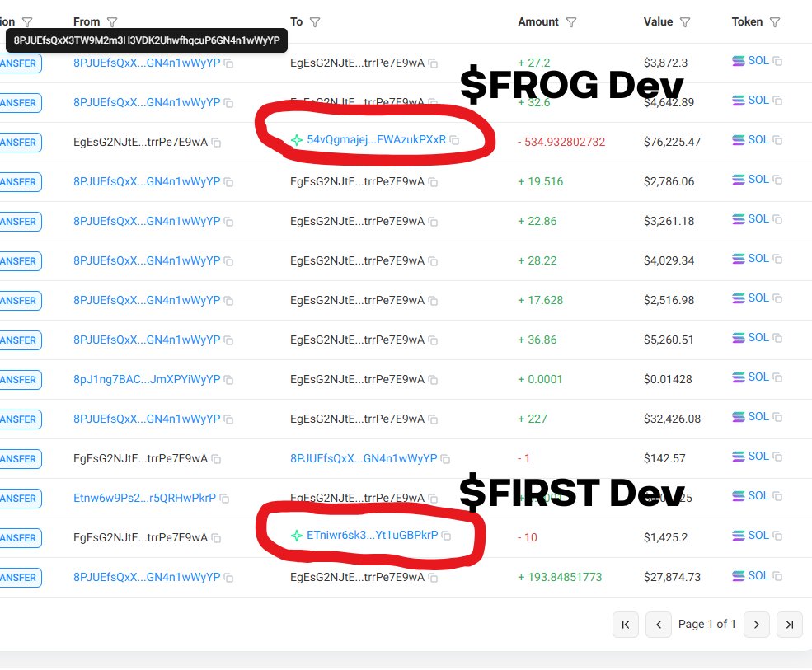
Task: Go to next page
Action: click(x=757, y=625)
